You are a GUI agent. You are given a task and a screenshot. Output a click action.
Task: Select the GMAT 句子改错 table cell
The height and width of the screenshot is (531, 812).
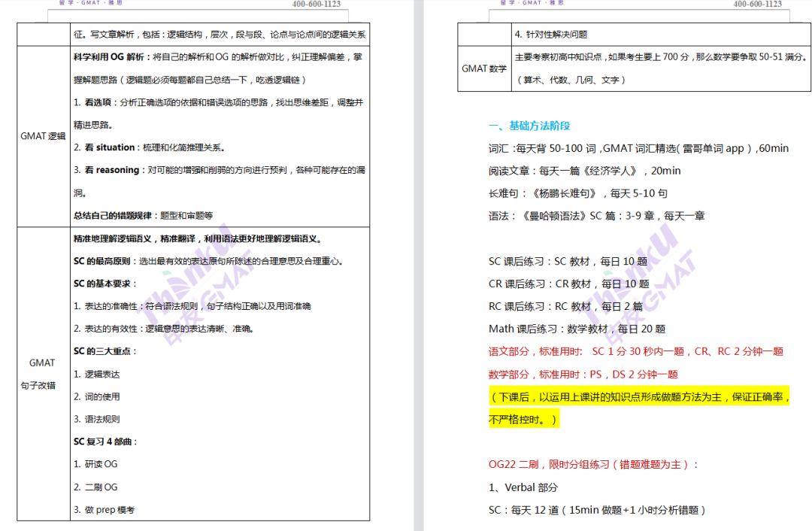point(41,372)
